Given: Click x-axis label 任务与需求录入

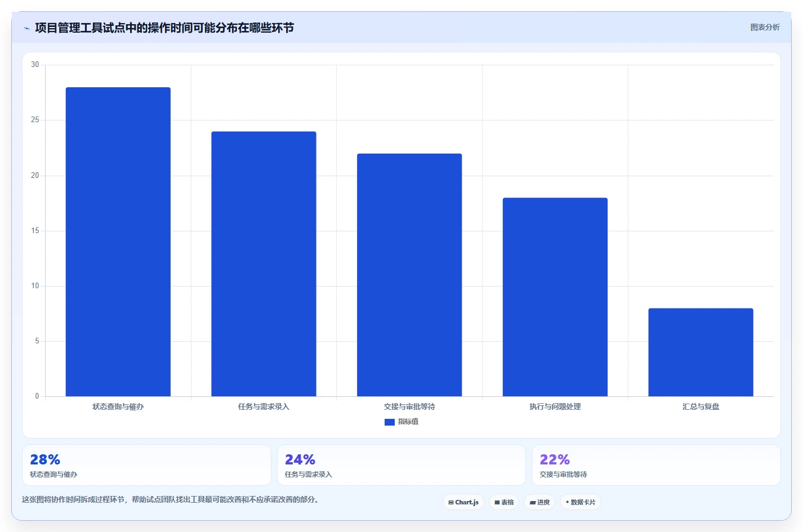Looking at the screenshot, I should pos(264,406).
